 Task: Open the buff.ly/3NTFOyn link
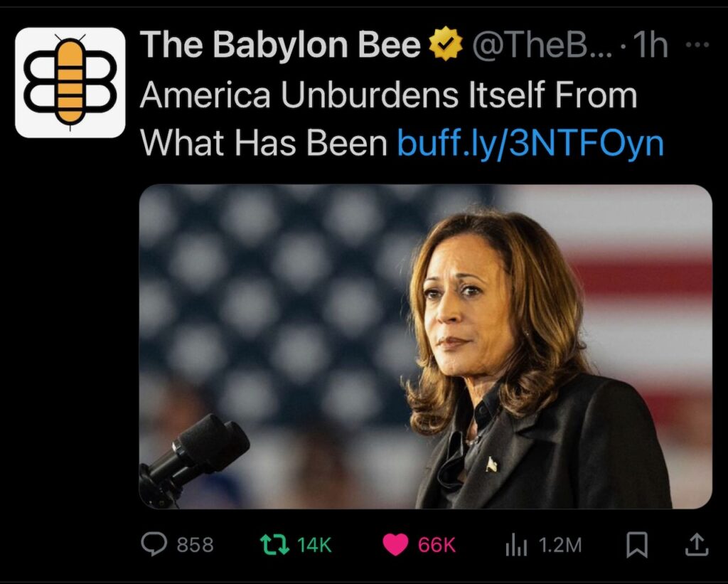[x=530, y=143]
